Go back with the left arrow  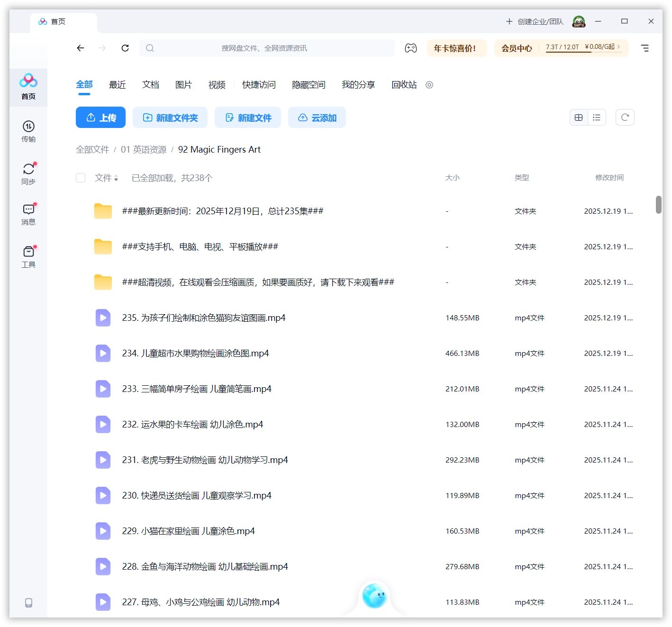[81, 48]
